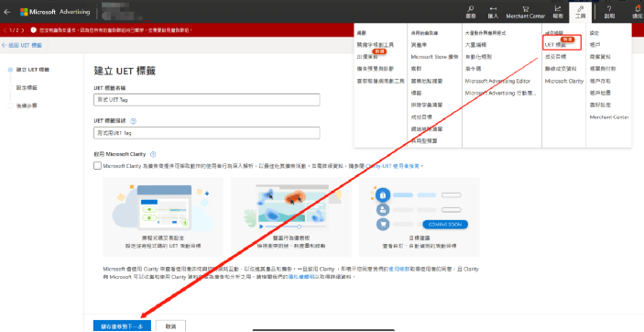
Task: Toggle the 工具 Tools tab
Action: tap(580, 12)
